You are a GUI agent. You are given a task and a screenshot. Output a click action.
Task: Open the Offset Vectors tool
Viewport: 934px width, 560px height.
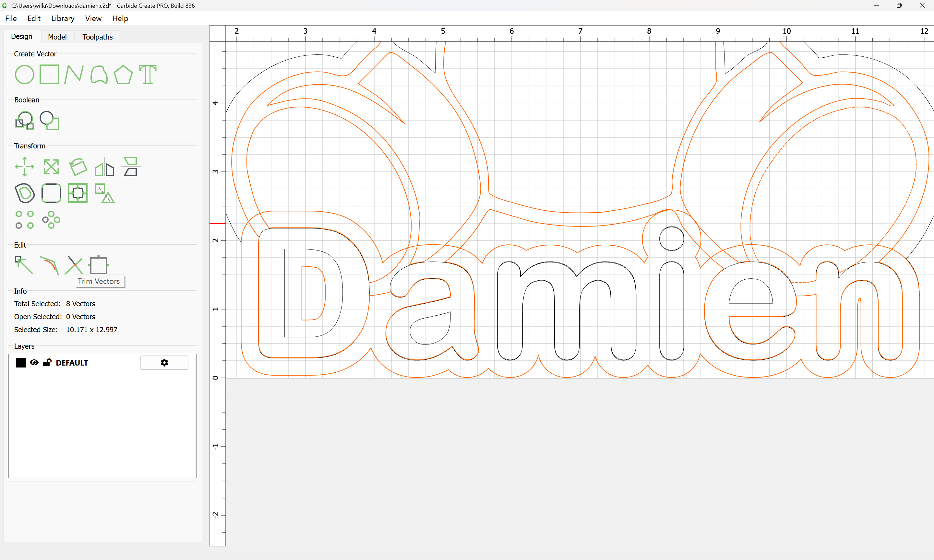pos(25,193)
